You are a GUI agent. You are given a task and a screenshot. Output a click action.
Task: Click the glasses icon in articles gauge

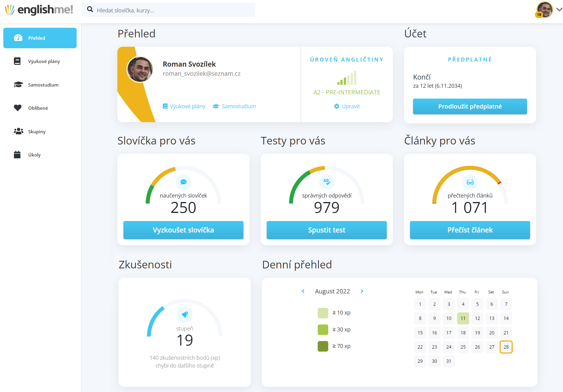[470, 182]
